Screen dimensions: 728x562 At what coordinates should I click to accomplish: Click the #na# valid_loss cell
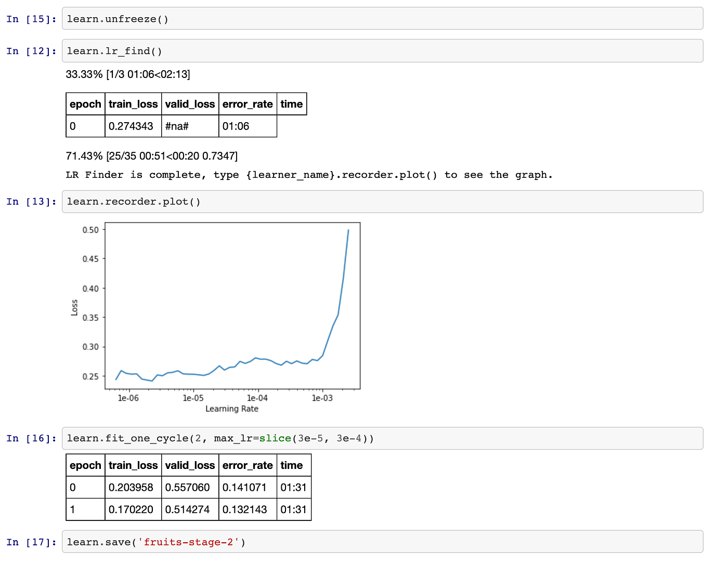177,126
